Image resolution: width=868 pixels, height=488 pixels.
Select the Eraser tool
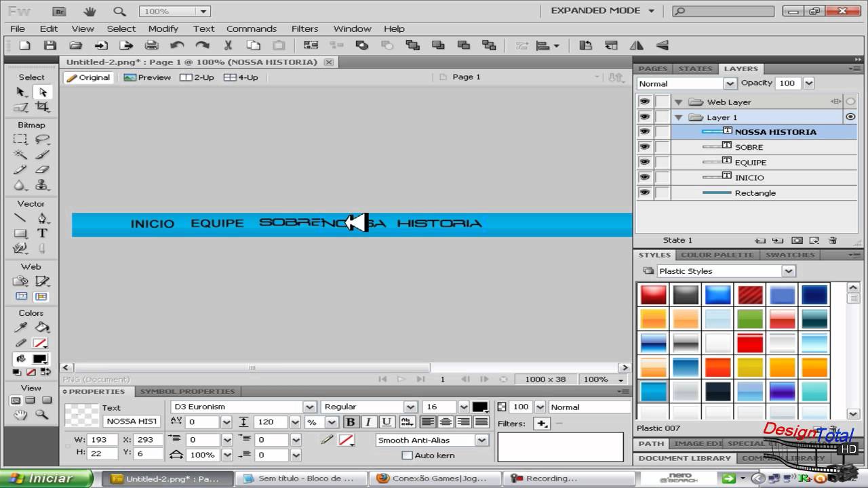(x=42, y=169)
